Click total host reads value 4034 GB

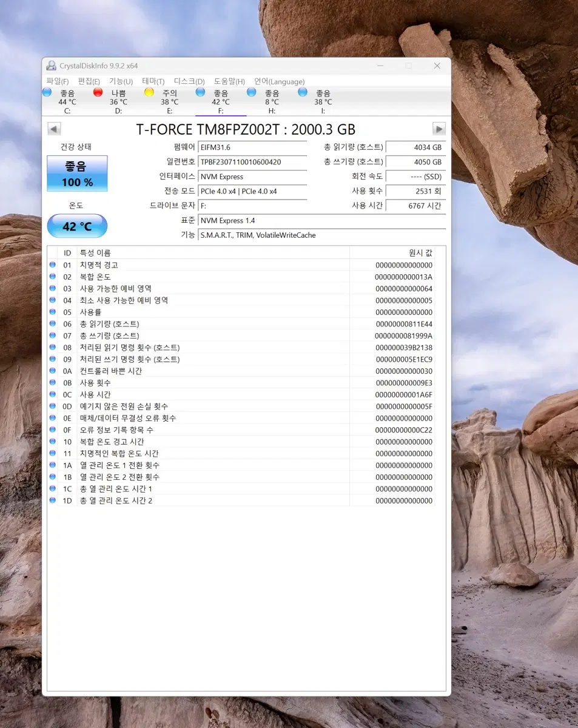415,147
